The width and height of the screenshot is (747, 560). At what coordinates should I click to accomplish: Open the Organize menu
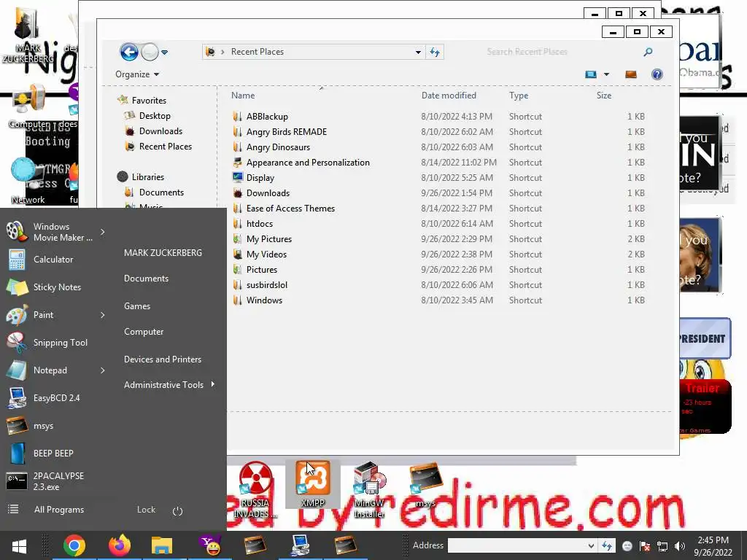pos(137,74)
